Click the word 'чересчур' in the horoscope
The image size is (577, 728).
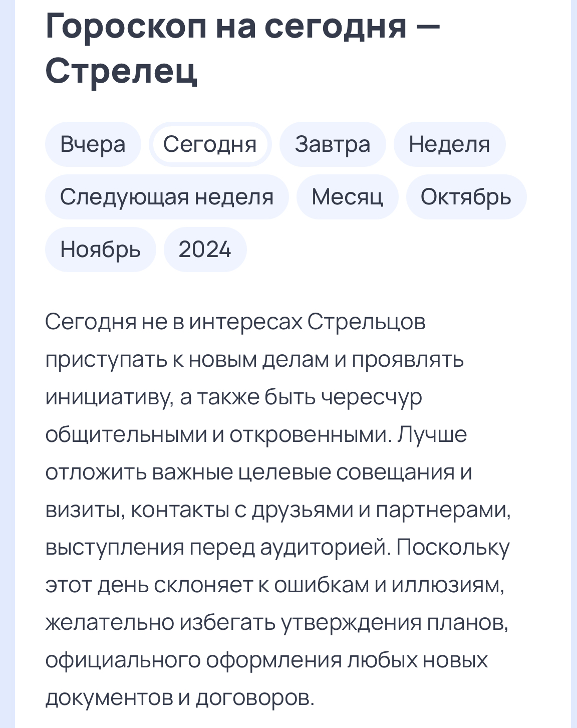[x=371, y=397]
